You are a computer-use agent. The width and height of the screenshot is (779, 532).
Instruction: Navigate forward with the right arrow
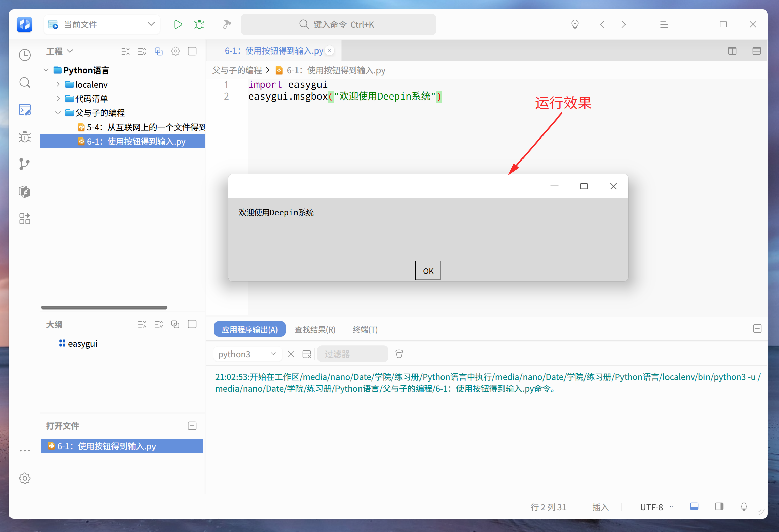click(623, 24)
